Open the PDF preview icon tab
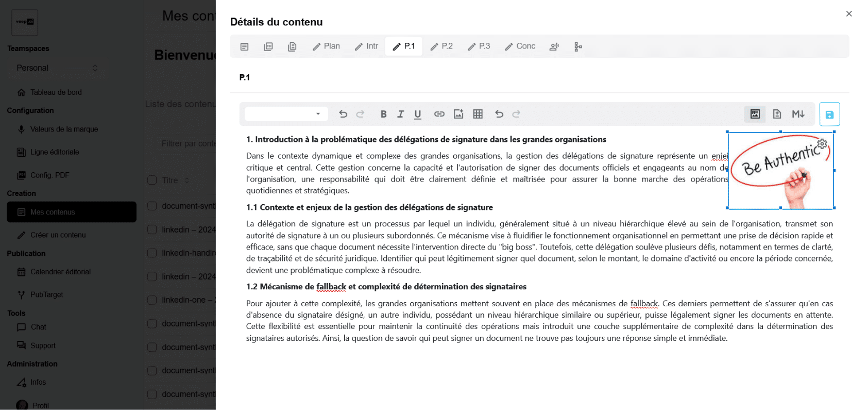This screenshot has height=412, width=868. 268,46
